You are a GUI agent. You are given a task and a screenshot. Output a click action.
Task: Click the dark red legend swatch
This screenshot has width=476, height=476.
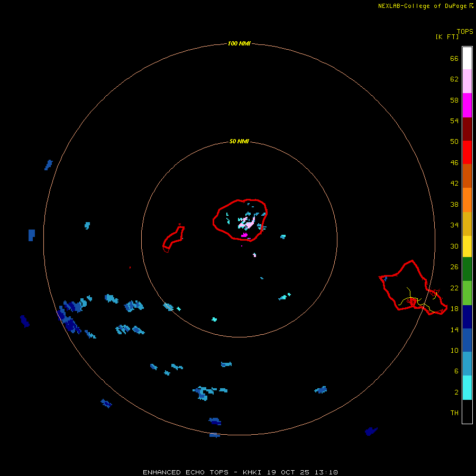pos(467,130)
